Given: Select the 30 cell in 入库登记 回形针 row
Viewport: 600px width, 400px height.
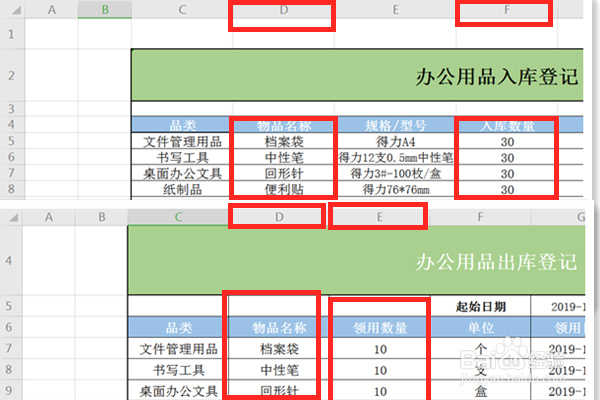Looking at the screenshot, I should tap(507, 173).
